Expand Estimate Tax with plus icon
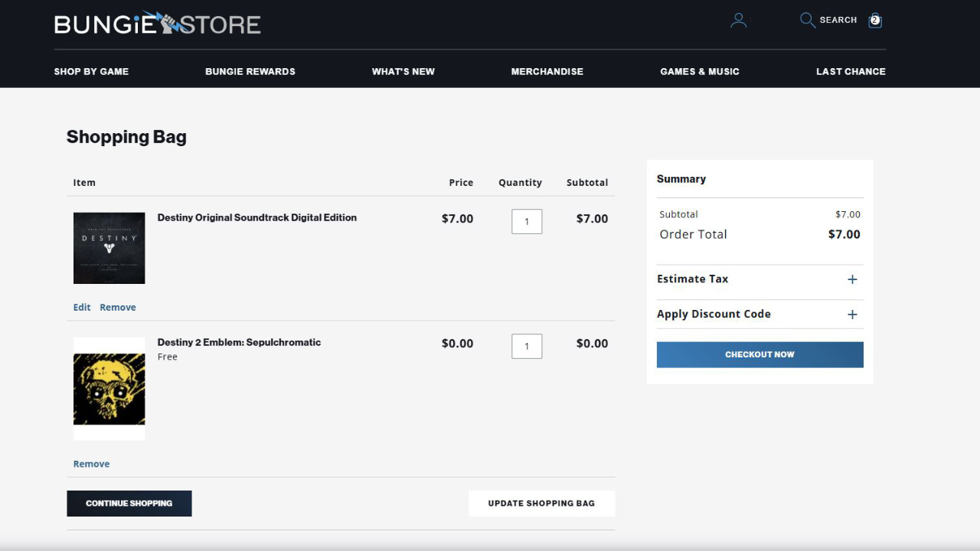The image size is (980, 551). tap(852, 279)
